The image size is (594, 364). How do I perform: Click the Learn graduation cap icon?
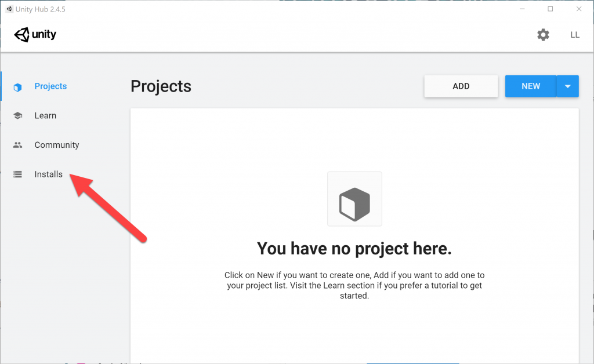point(17,115)
